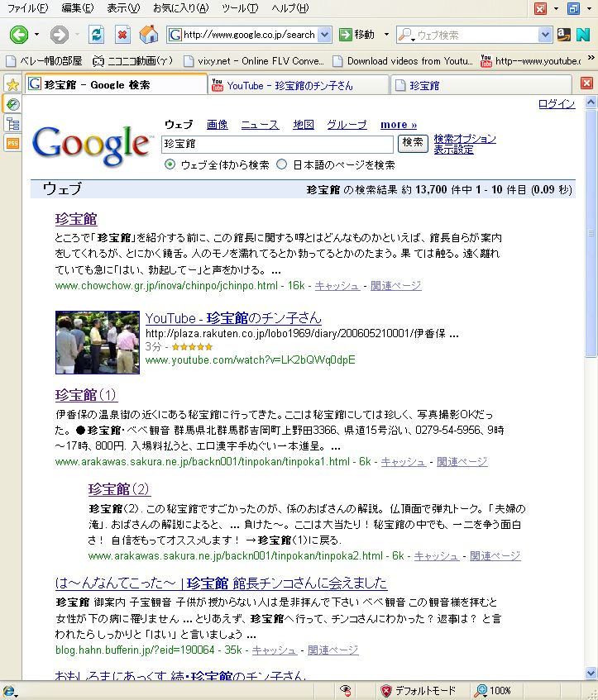Open the History sidebar icon
Screen dimensions: 598x700
point(12,104)
